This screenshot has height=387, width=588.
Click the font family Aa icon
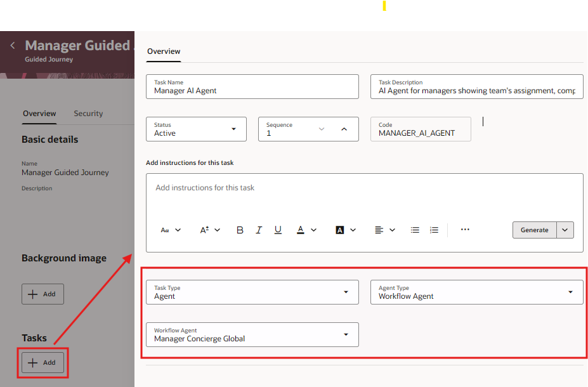(165, 230)
